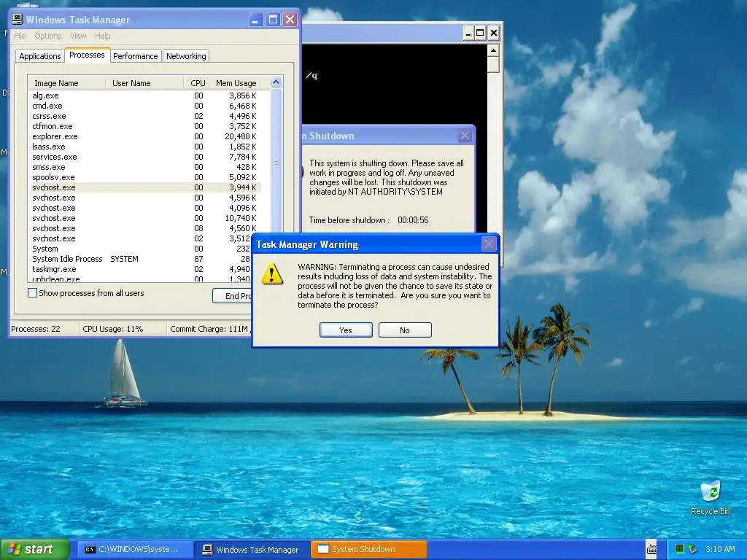Click the green CPU usage tray icon

click(x=680, y=549)
